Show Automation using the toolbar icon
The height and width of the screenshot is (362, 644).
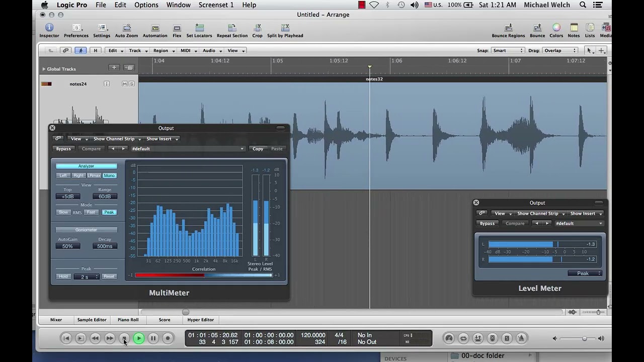(155, 30)
